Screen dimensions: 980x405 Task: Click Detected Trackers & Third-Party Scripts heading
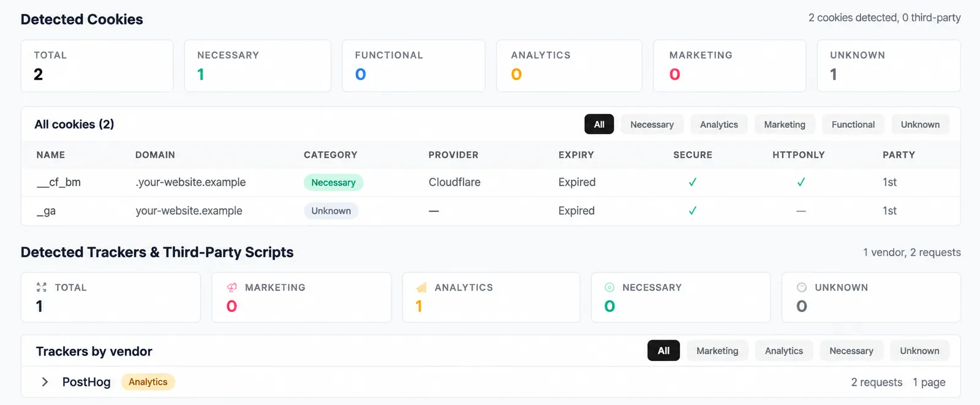tap(157, 252)
